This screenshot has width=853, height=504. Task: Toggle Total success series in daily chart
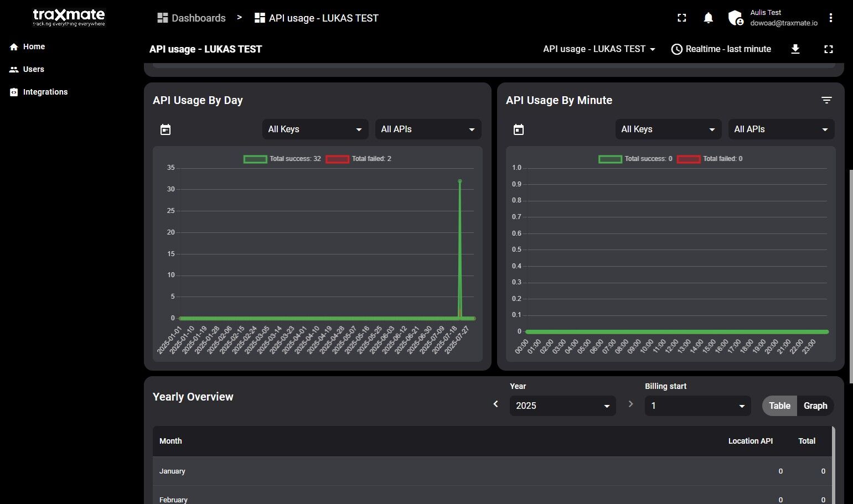tap(282, 159)
